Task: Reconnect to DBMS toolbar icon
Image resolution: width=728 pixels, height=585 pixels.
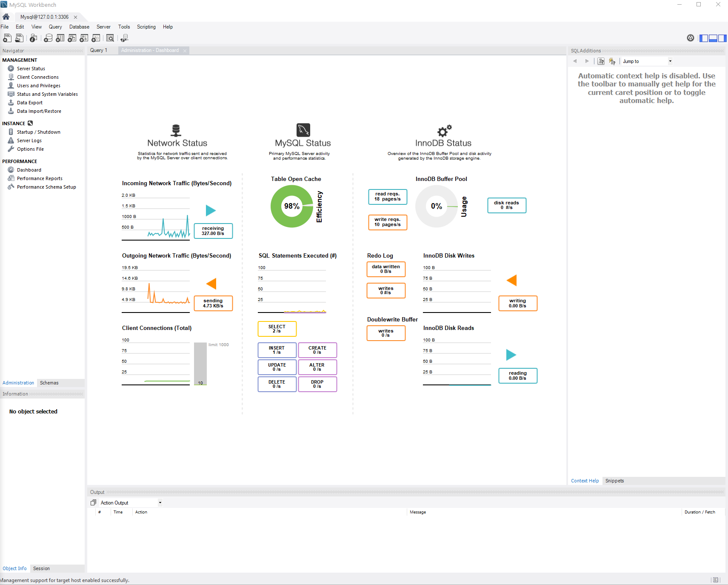Action: point(124,38)
